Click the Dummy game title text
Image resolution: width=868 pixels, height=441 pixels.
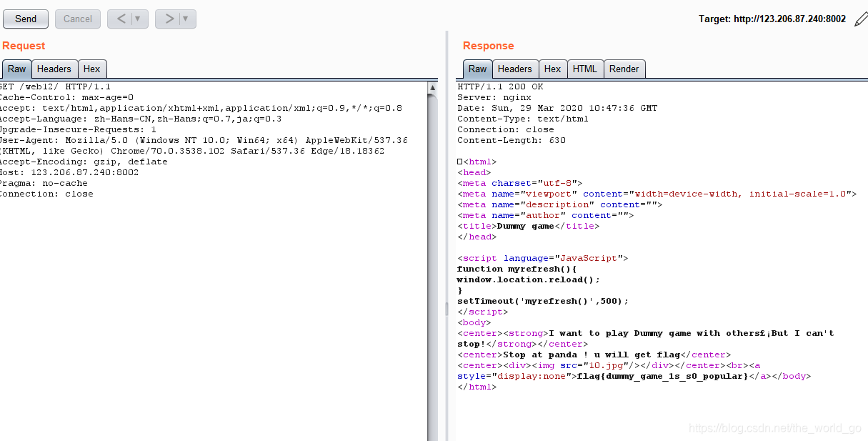[525, 226]
